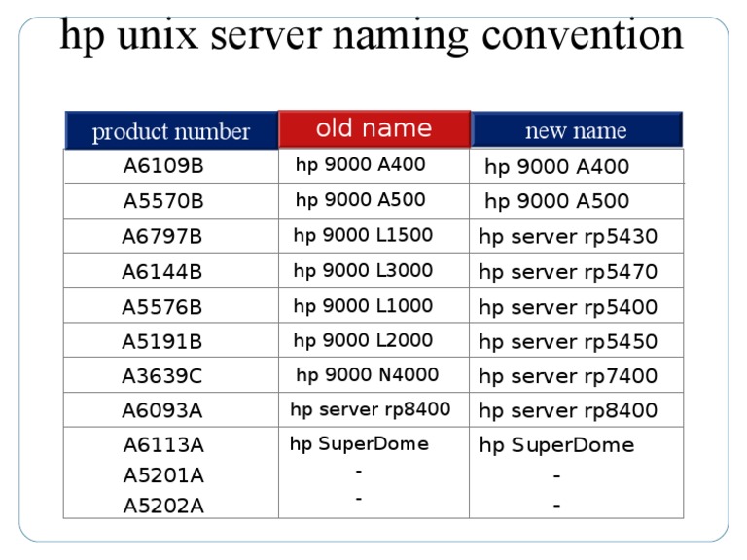Select the 'hp server rp5450' new name
This screenshot has height=560, width=747.
[568, 342]
